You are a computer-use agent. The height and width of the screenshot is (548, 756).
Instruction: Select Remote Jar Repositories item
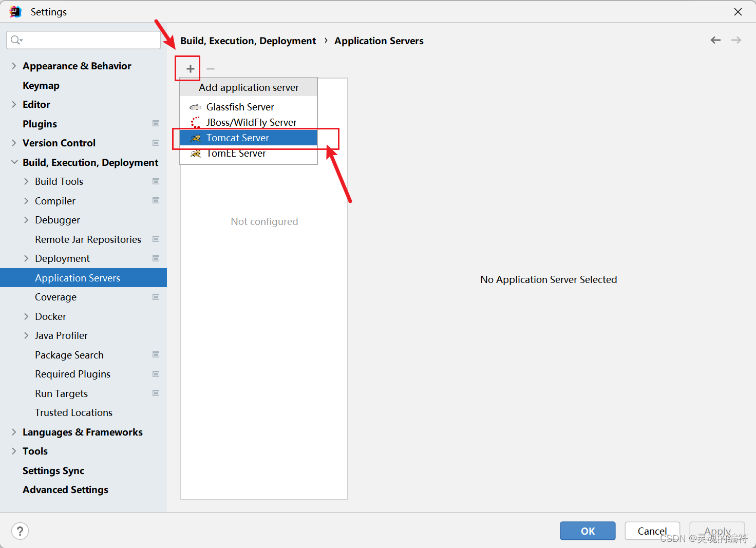point(88,239)
